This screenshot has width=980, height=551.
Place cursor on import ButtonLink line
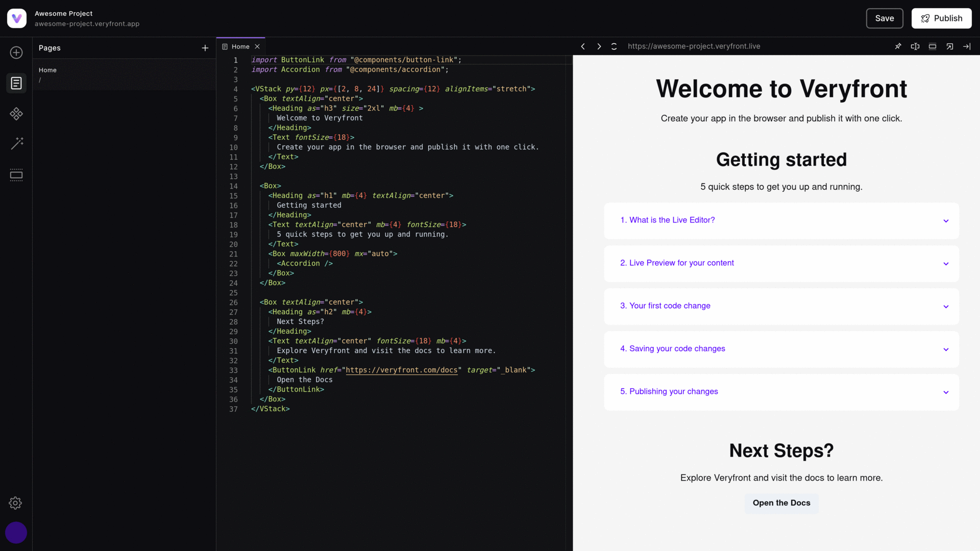356,60
